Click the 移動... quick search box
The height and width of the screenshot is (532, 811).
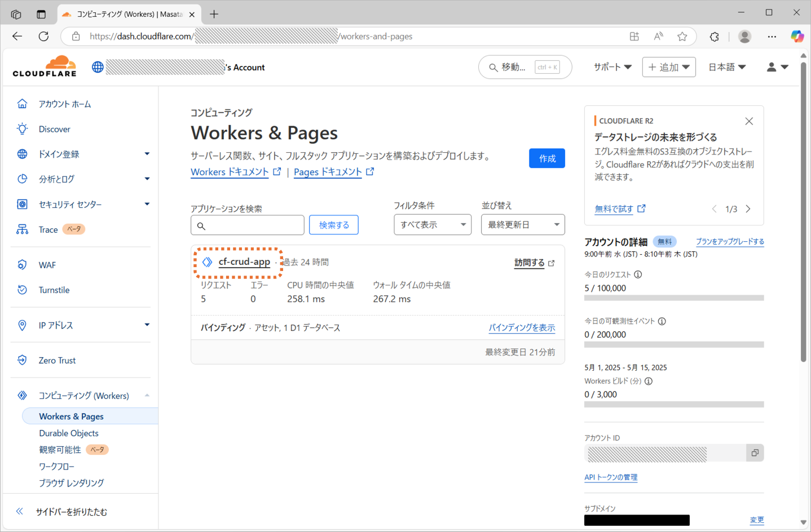click(525, 67)
